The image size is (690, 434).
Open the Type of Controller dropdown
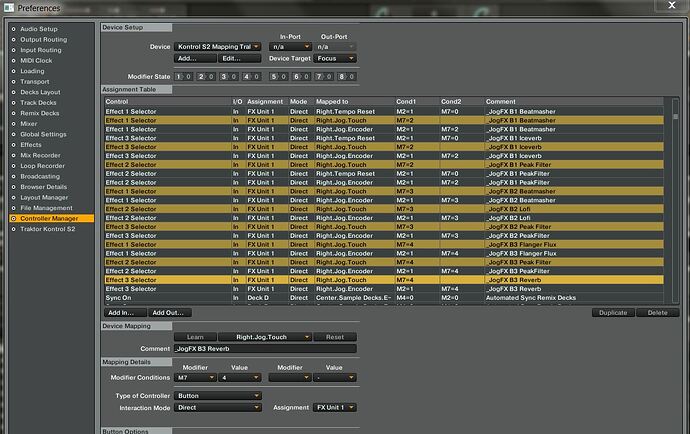pos(217,396)
